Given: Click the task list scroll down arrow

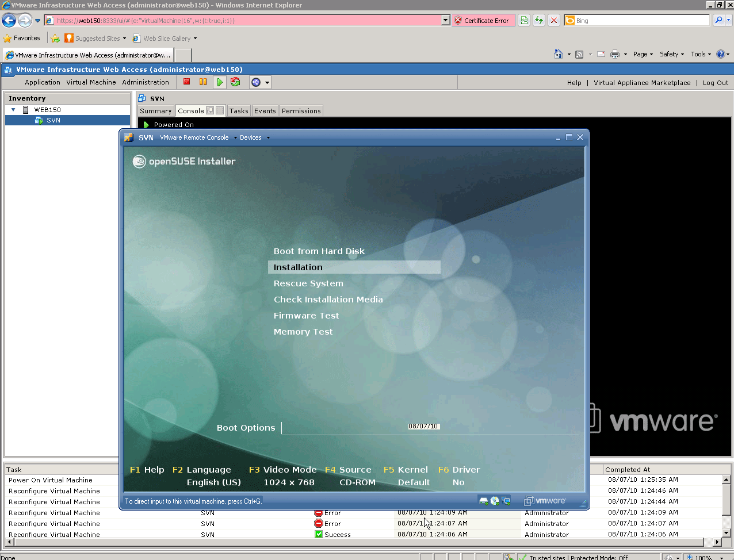Looking at the screenshot, I should coord(726,532).
